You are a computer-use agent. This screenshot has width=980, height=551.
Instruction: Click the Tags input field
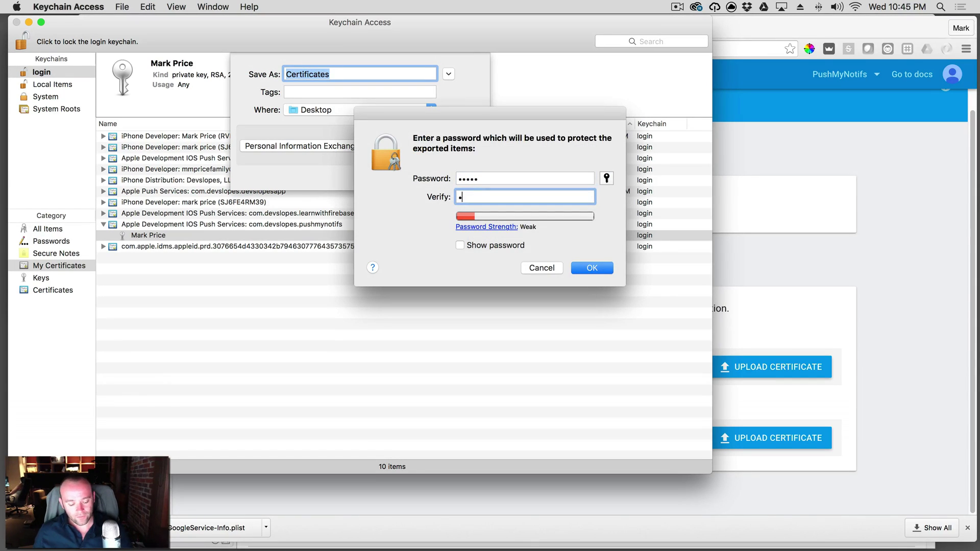click(360, 92)
